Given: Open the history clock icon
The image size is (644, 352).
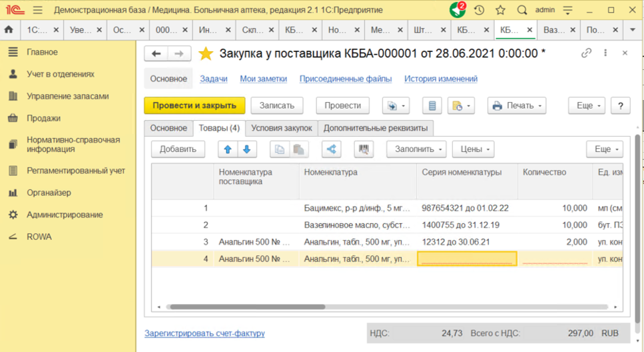Looking at the screenshot, I should tap(479, 11).
